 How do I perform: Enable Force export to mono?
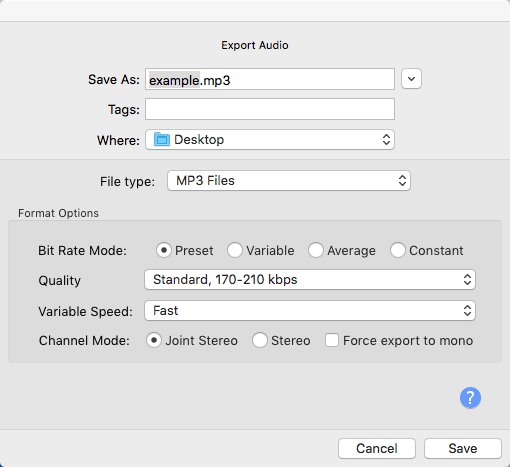pos(332,340)
